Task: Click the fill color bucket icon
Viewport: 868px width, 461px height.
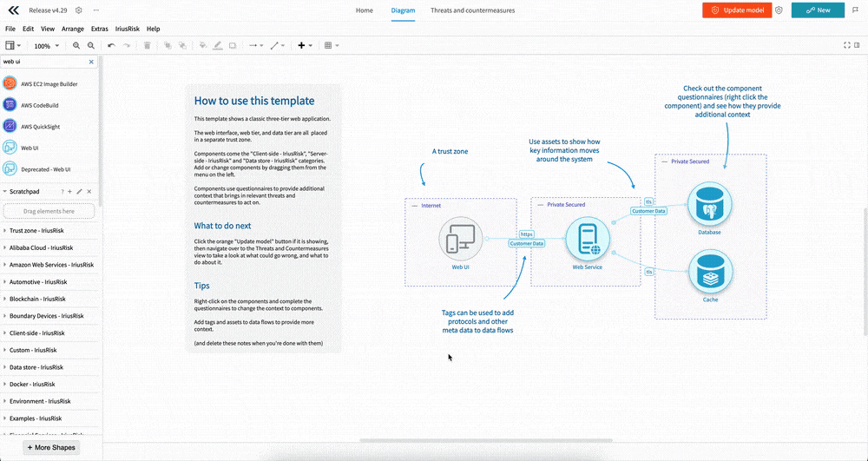Action: tap(203, 45)
